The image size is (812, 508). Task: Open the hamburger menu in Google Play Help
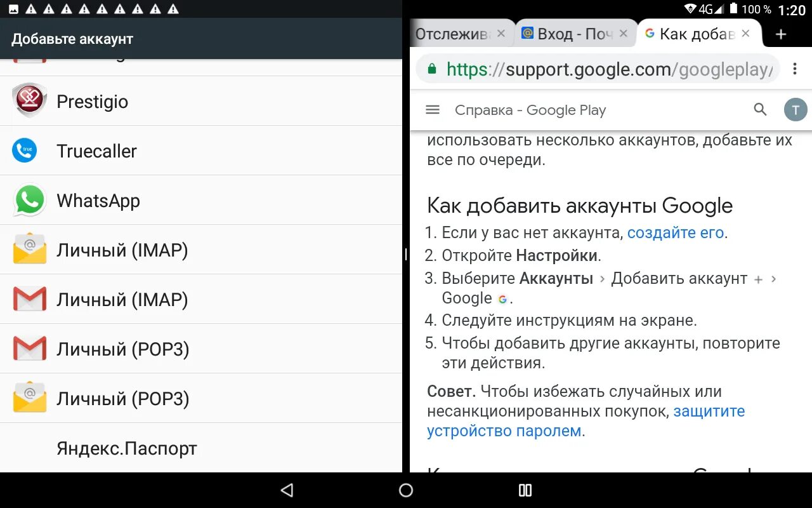tap(433, 110)
